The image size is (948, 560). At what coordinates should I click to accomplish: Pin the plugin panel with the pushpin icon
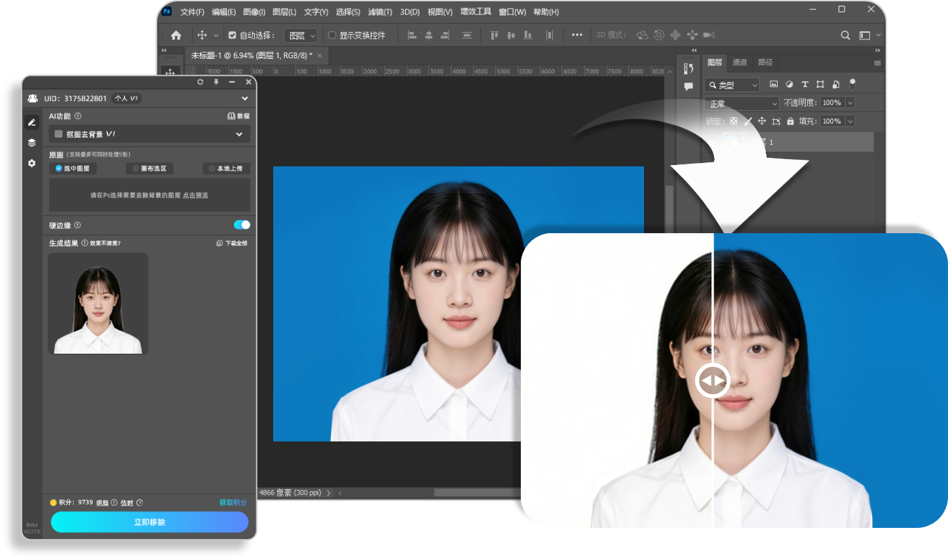(216, 82)
